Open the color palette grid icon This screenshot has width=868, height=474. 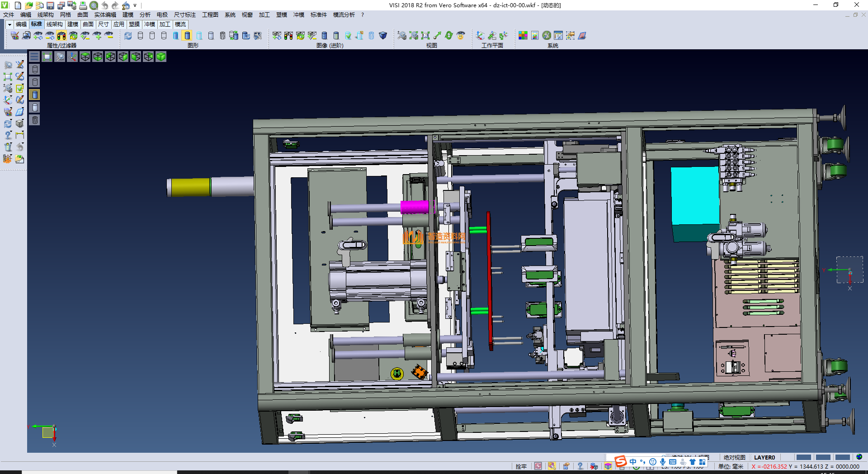[x=523, y=35]
